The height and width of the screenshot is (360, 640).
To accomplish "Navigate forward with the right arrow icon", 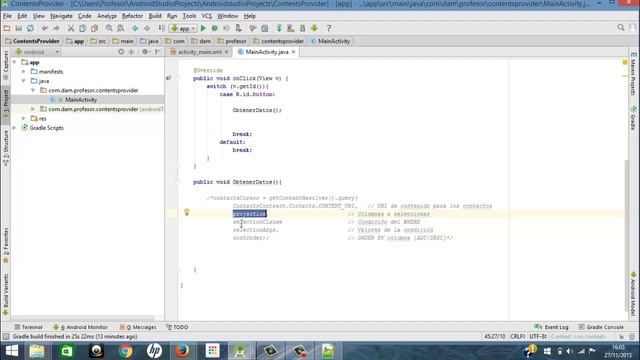I will point(147,28).
